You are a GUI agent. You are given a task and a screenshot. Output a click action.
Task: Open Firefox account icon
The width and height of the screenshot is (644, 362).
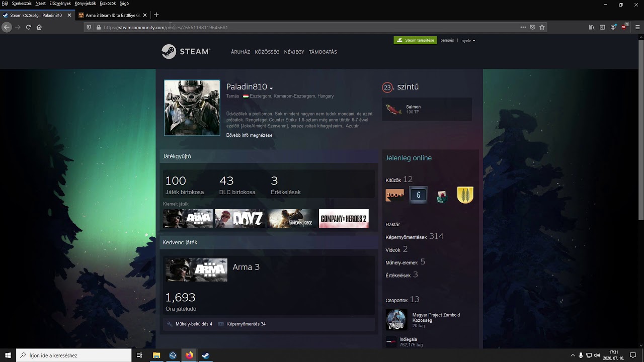(613, 27)
